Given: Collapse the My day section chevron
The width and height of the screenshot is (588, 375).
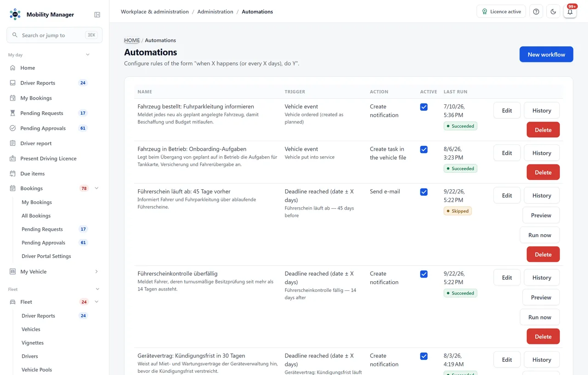Looking at the screenshot, I should [x=88, y=55].
